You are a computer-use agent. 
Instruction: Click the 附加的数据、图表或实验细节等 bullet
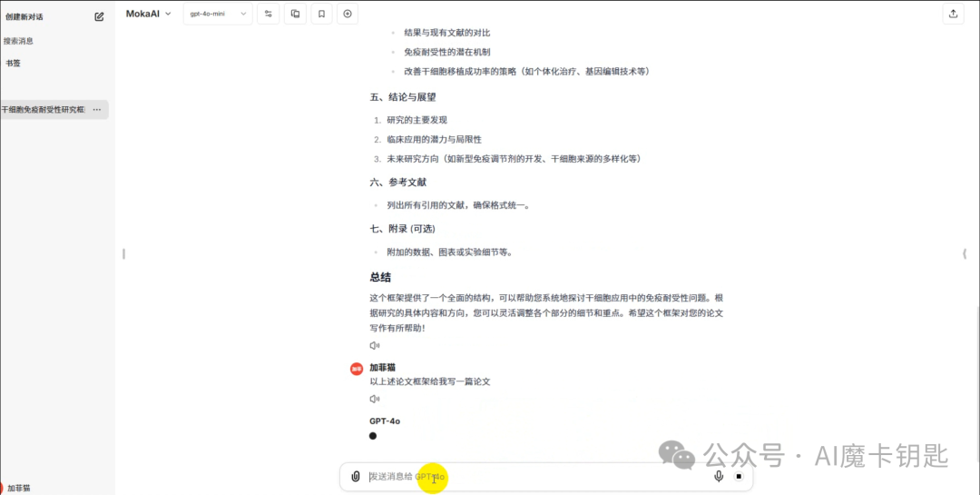pyautogui.click(x=450, y=252)
